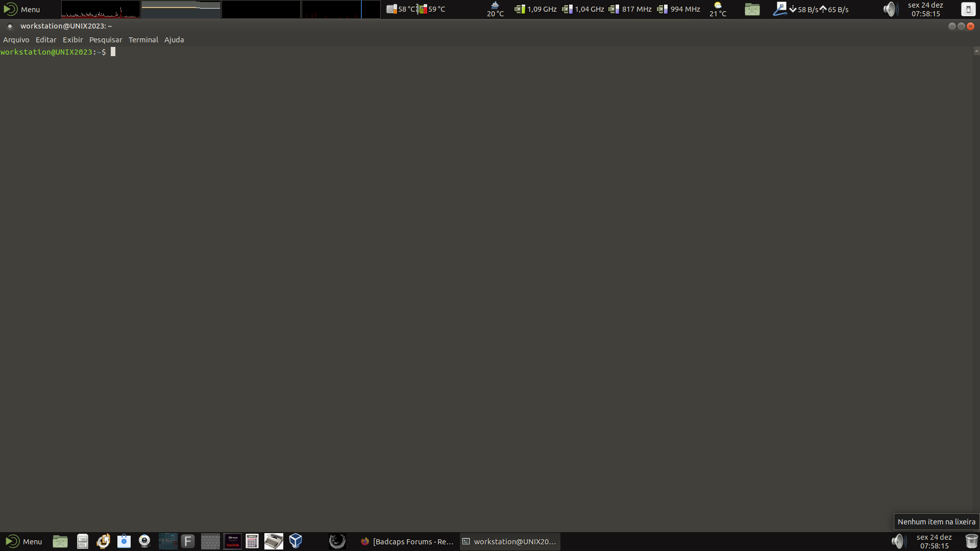Open the top panel volume control
The height and width of the screenshot is (551, 980).
[x=890, y=9]
